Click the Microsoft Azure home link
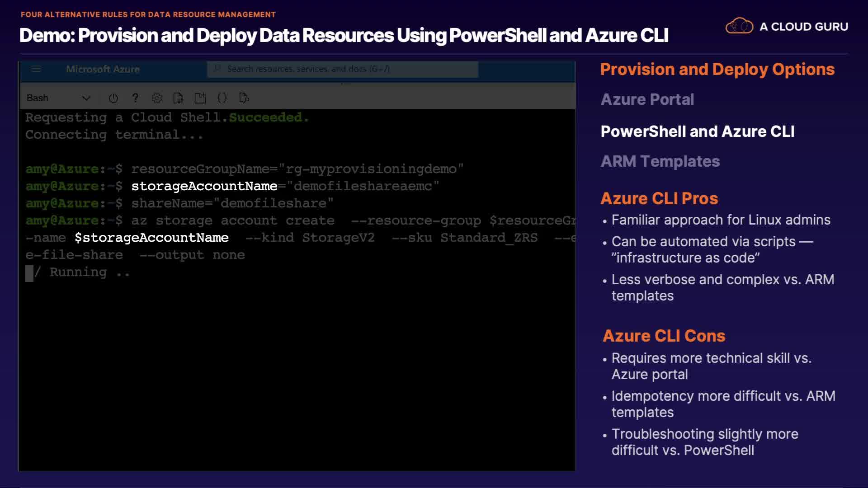The height and width of the screenshot is (488, 868). pos(103,69)
